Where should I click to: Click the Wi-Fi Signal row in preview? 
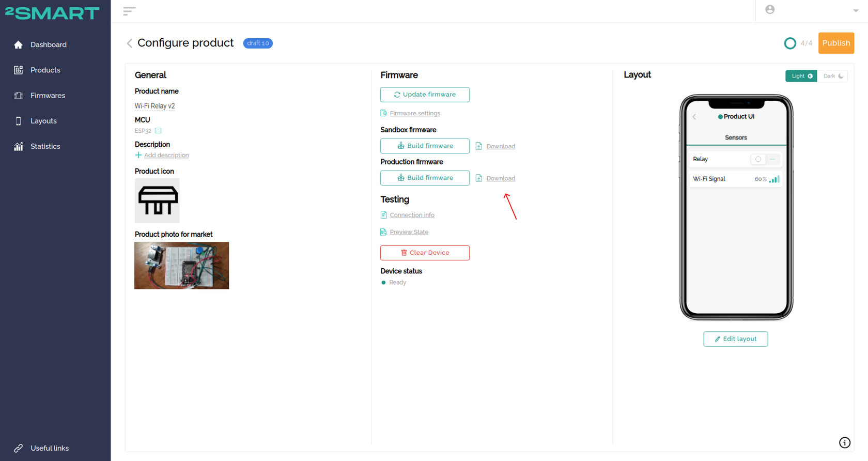(736, 179)
